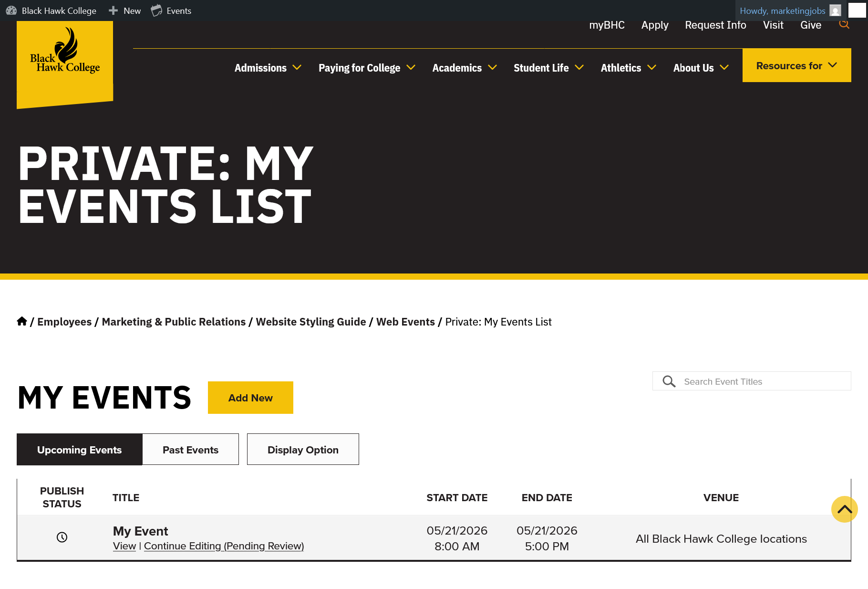Expand the Student Life chevron

579,68
